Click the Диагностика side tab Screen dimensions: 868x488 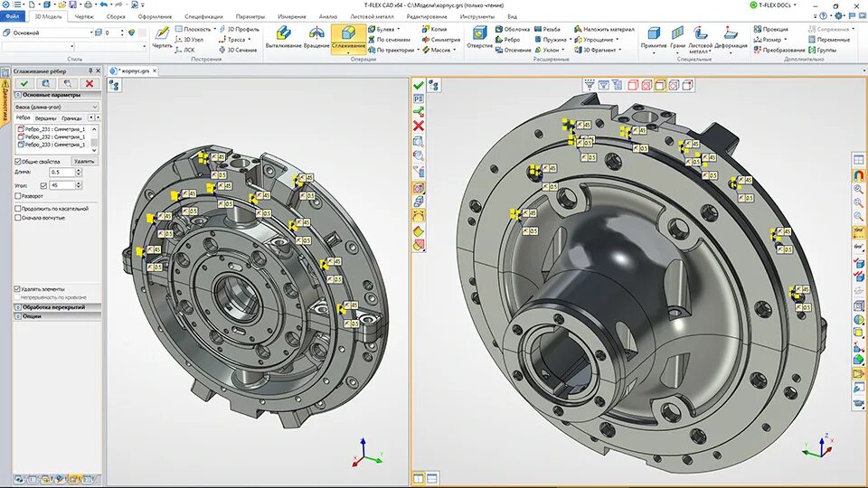(5, 102)
